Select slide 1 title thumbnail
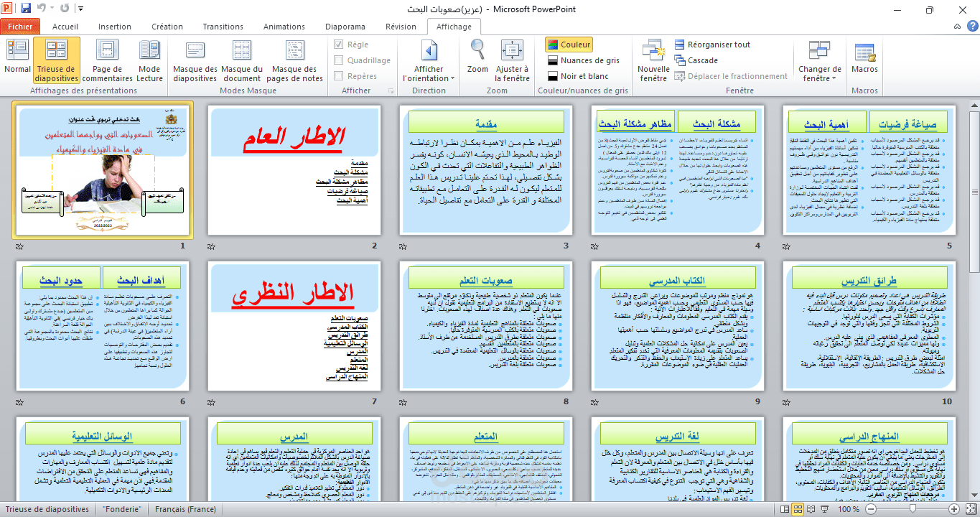This screenshot has width=980, height=517. [x=102, y=169]
